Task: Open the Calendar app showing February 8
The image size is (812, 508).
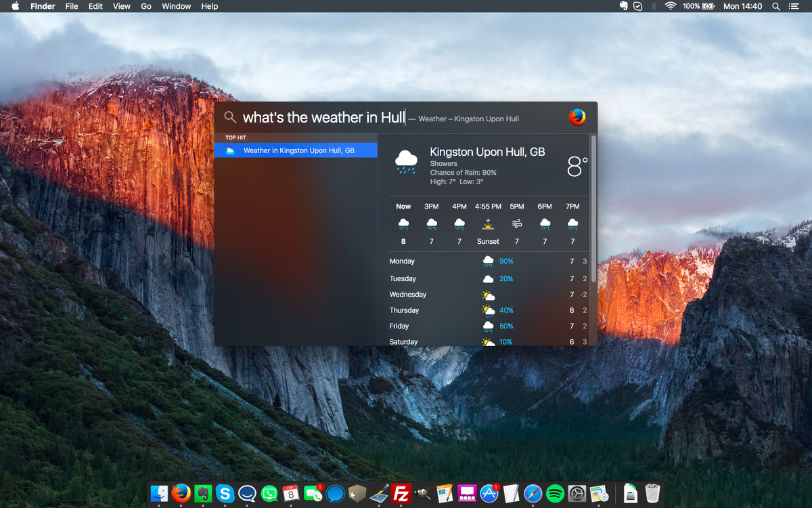Action: (290, 494)
